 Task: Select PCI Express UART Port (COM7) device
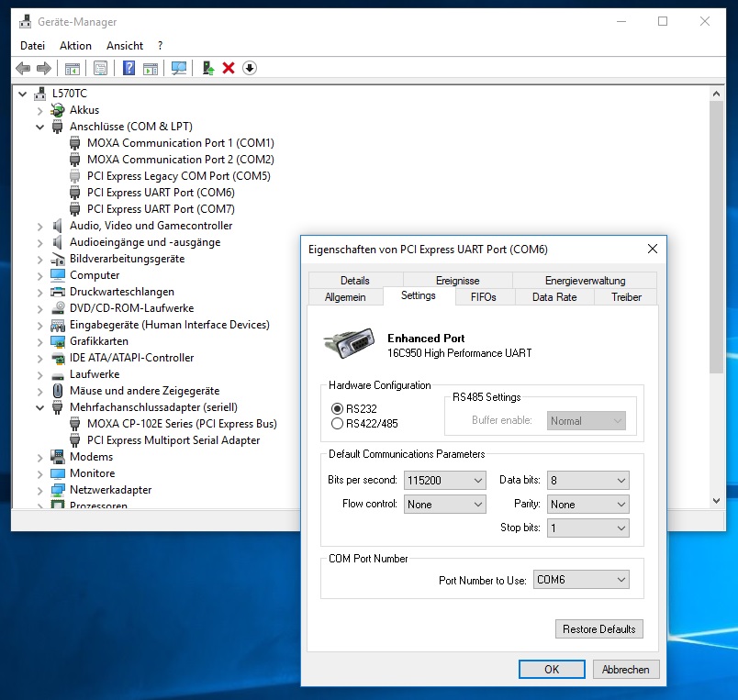[x=160, y=209]
